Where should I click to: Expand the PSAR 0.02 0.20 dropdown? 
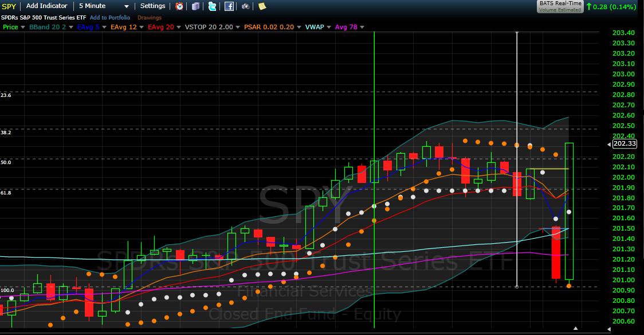pyautogui.click(x=299, y=27)
